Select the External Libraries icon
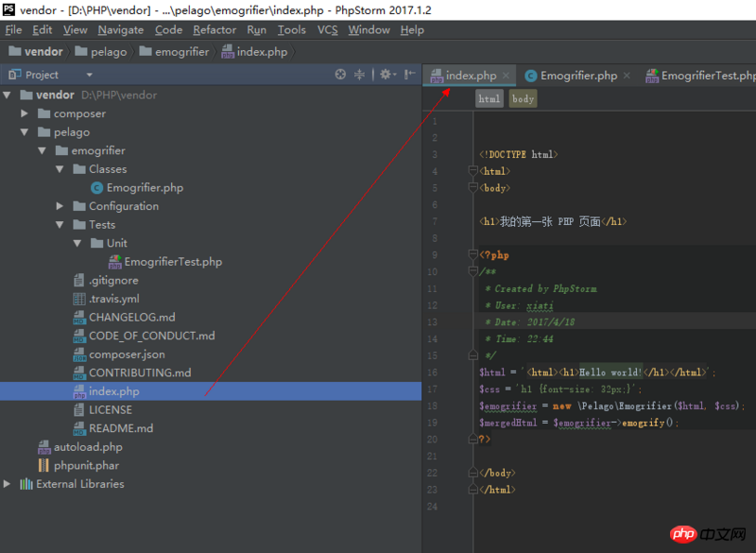This screenshot has height=553, width=756. [26, 484]
